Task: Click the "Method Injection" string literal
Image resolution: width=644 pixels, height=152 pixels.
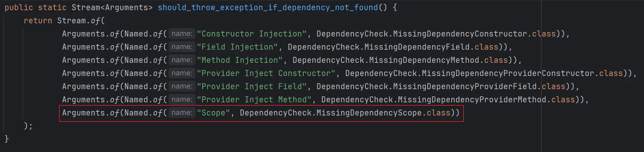Action: [x=240, y=60]
